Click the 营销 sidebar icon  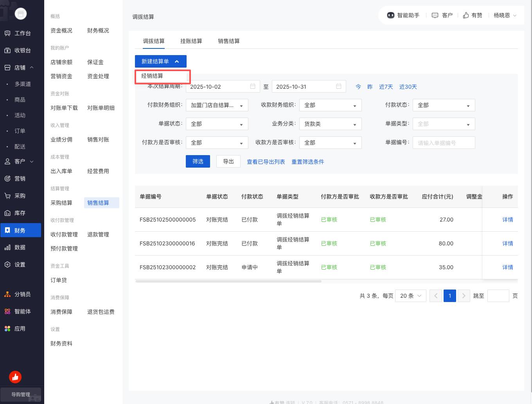(x=7, y=179)
